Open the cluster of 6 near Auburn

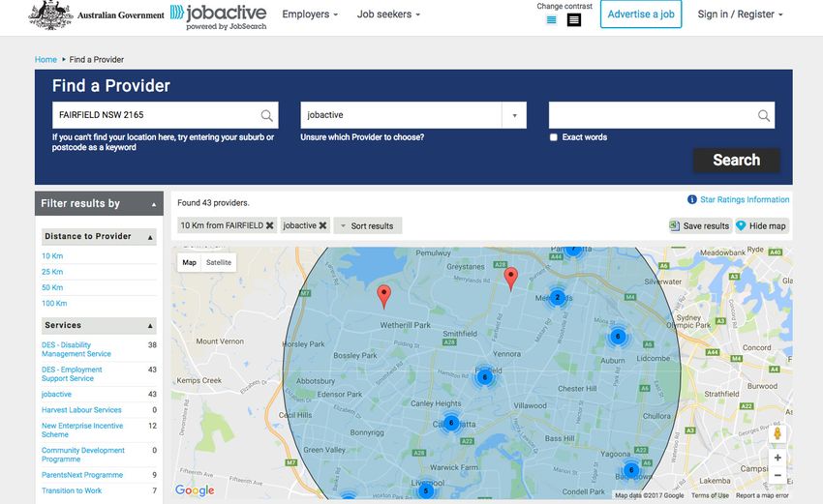618,337
